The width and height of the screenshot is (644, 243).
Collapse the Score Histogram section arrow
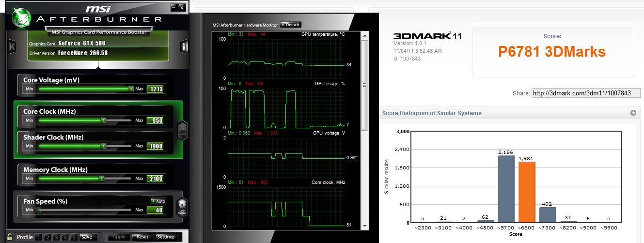point(633,113)
